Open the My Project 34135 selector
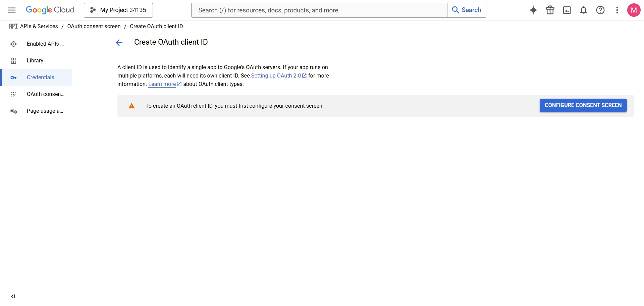Image resolution: width=644 pixels, height=306 pixels. [118, 10]
